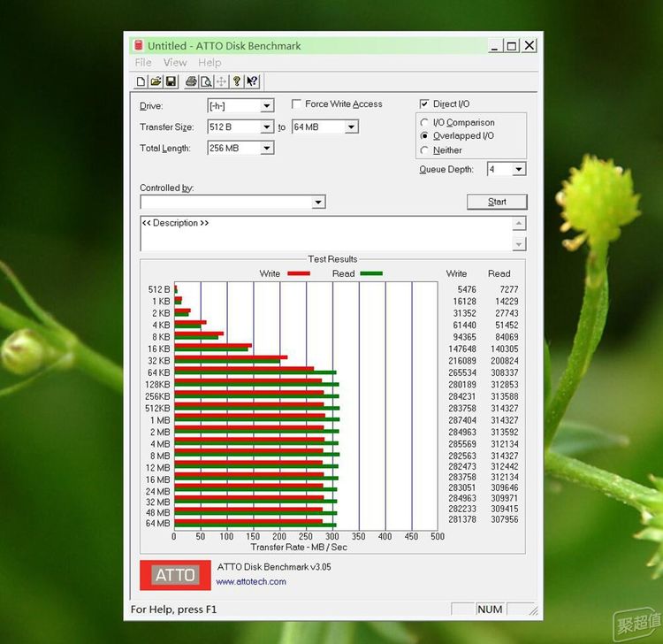Click the 64 MB row label
The width and height of the screenshot is (663, 644).
(x=157, y=524)
